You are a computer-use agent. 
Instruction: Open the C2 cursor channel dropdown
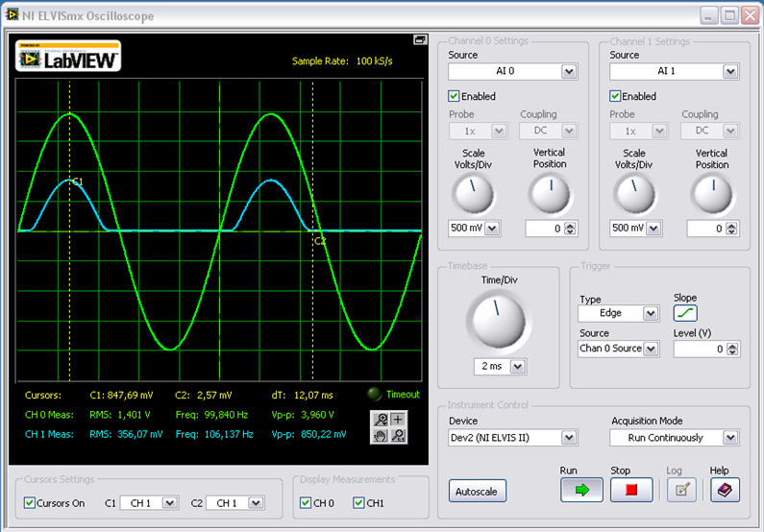coord(256,503)
